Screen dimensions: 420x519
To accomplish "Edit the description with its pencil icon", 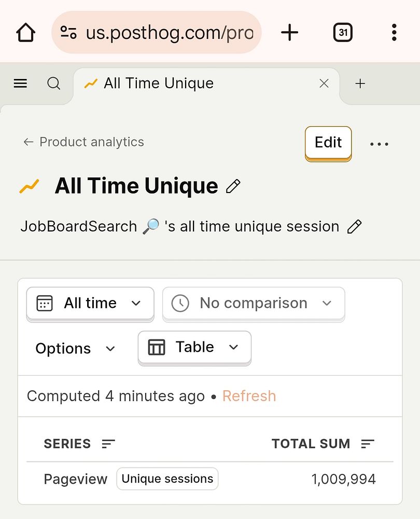I will tap(354, 226).
